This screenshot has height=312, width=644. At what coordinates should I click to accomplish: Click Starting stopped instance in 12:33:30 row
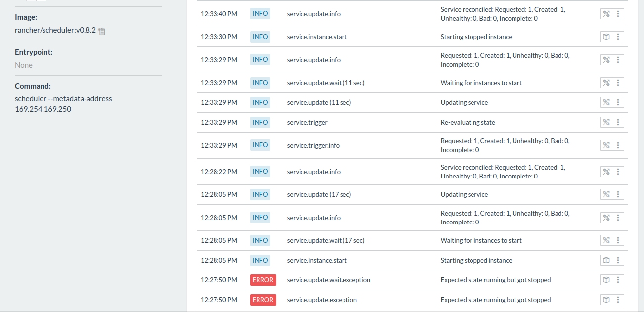click(476, 37)
